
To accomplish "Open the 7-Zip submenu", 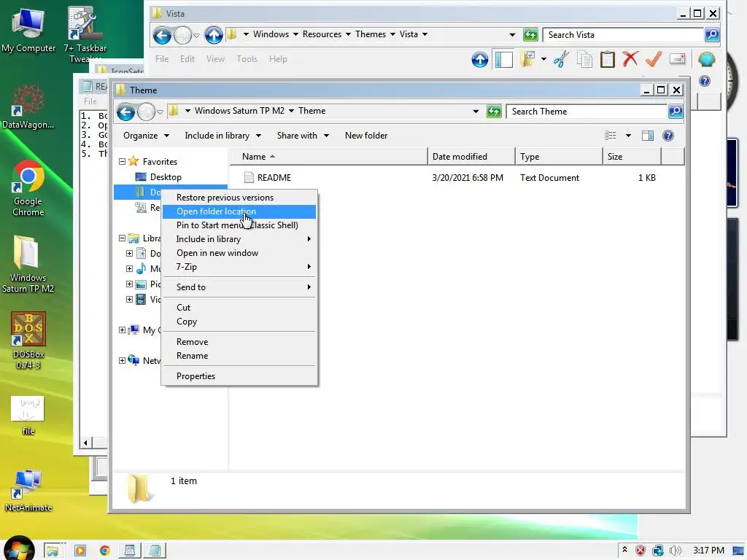I will (x=239, y=267).
